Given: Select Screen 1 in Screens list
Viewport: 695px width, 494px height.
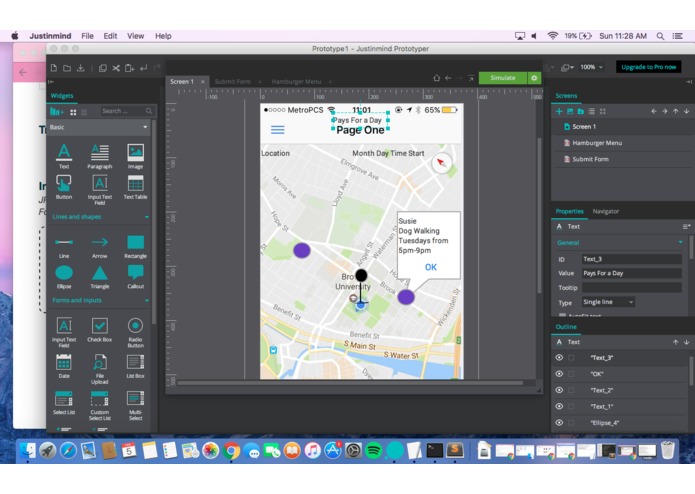Looking at the screenshot, I should coord(584,127).
